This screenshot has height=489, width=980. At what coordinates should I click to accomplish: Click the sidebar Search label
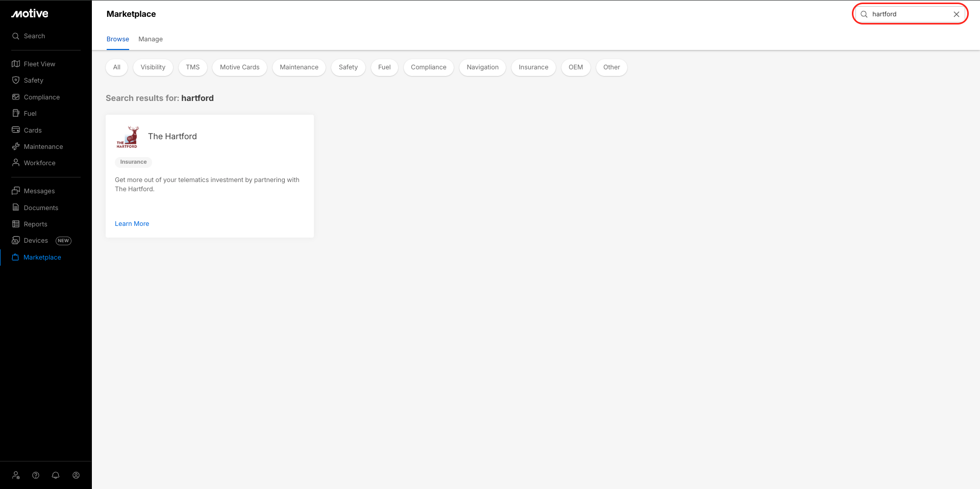[34, 36]
